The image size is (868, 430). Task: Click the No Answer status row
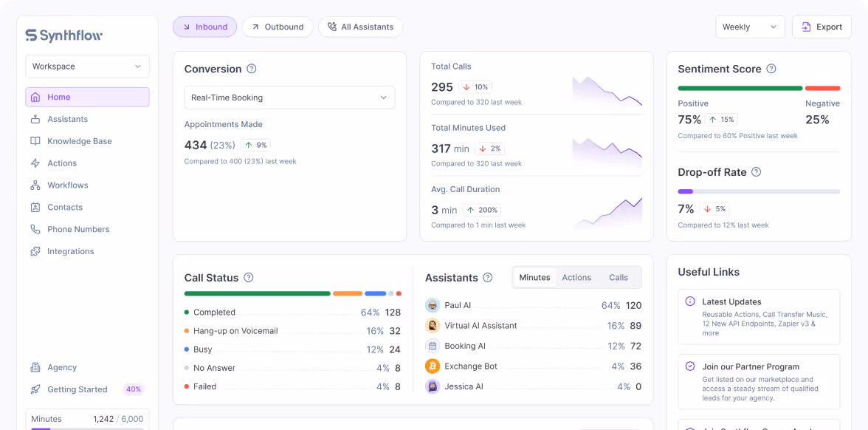click(x=292, y=368)
